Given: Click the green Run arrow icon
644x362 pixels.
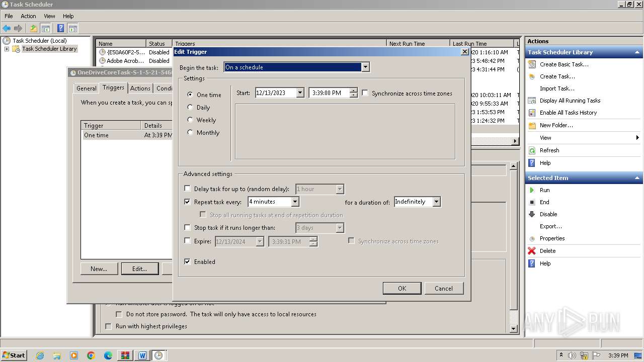Looking at the screenshot, I should pyautogui.click(x=532, y=190).
